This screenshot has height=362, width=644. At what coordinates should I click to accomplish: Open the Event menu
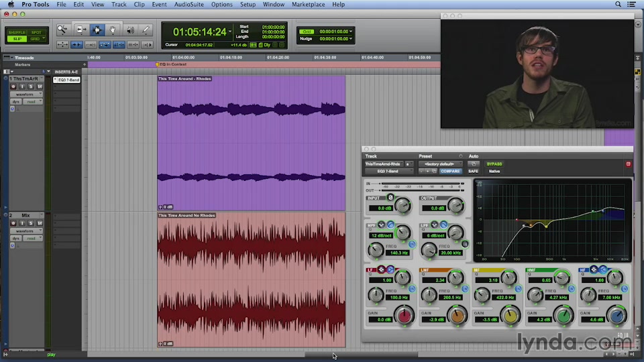(x=159, y=5)
